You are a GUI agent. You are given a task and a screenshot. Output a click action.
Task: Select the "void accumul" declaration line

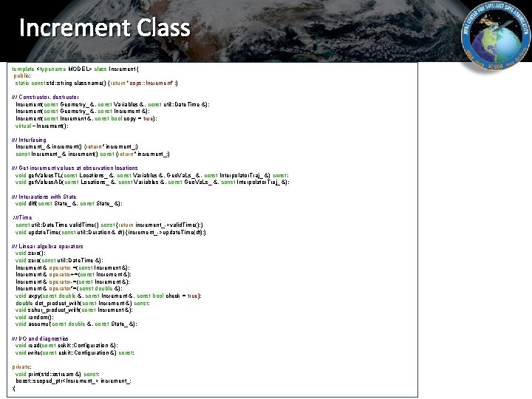pos(76,324)
